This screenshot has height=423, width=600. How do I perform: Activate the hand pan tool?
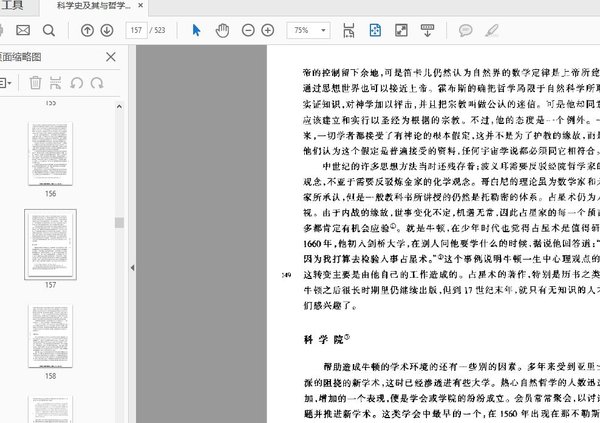[x=223, y=31]
